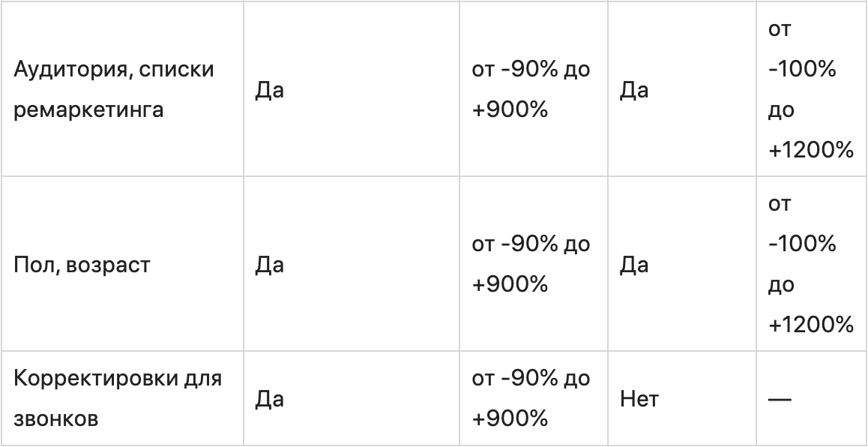Click '+1200%' in the Аудитория row
Viewport: 868px width, 447px height.
pyautogui.click(x=811, y=151)
